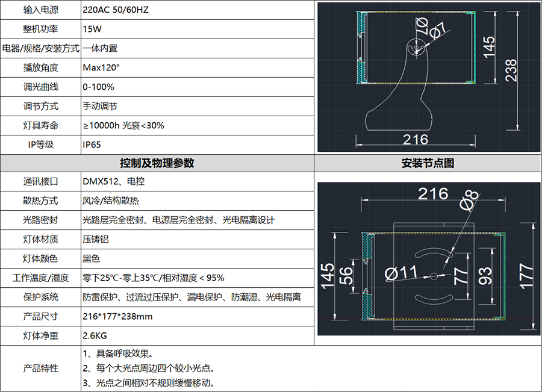Click the 177 dimension in bottom drawing
The width and height of the screenshot is (542, 392).
pos(525,277)
